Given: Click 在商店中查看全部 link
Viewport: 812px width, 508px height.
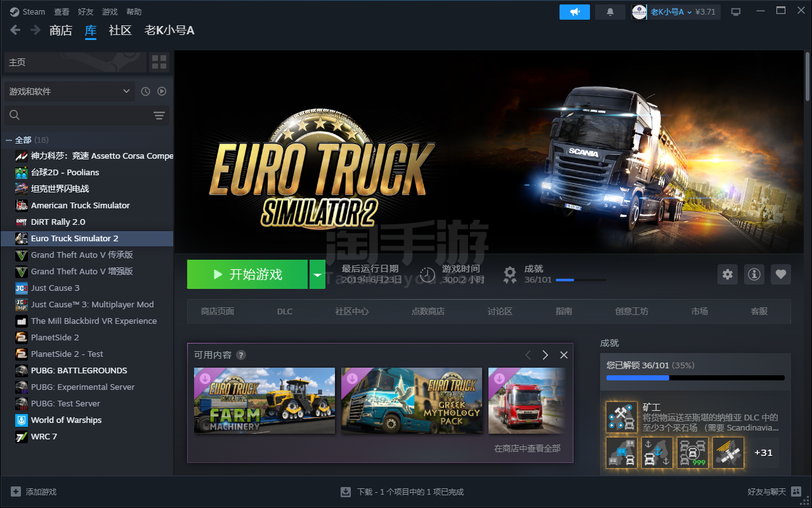Looking at the screenshot, I should tap(527, 448).
